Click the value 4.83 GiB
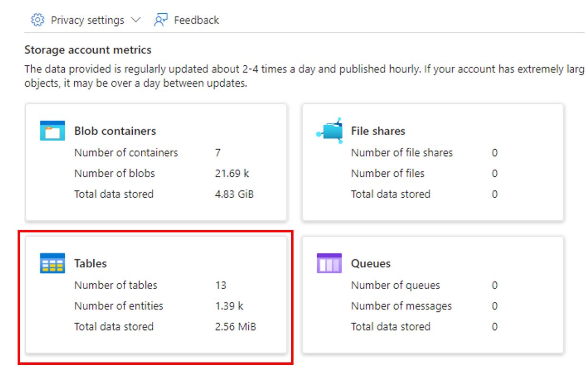 (x=235, y=194)
